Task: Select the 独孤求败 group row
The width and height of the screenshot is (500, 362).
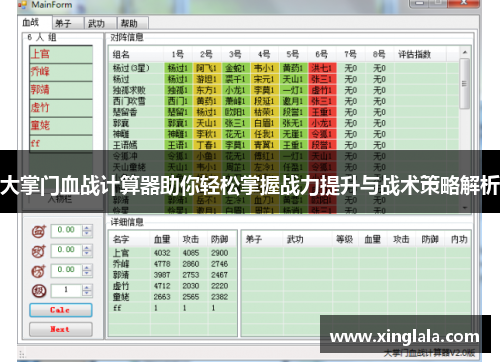Action: 284,90
